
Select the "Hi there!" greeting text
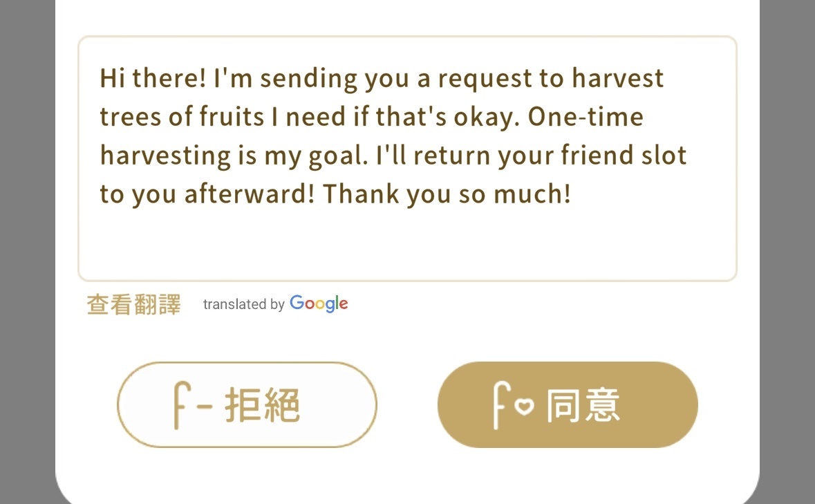(153, 78)
